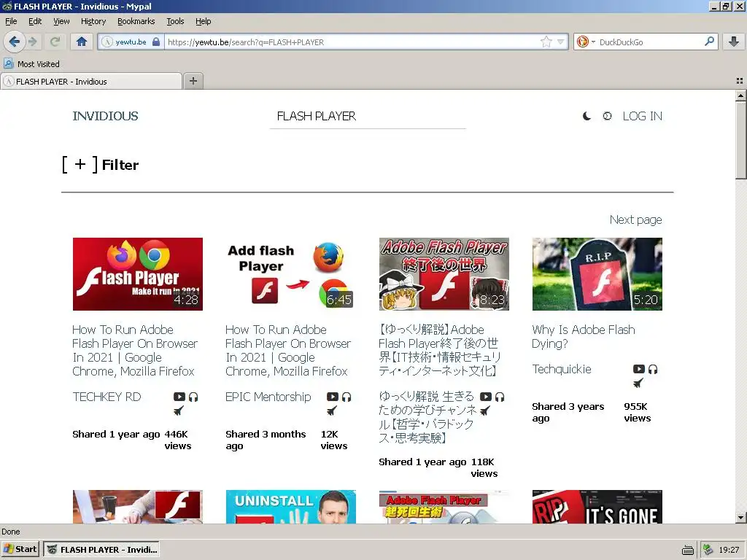Open DuckDuckGo search engine selector
Viewport: 747px width, 560px height.
click(x=586, y=42)
